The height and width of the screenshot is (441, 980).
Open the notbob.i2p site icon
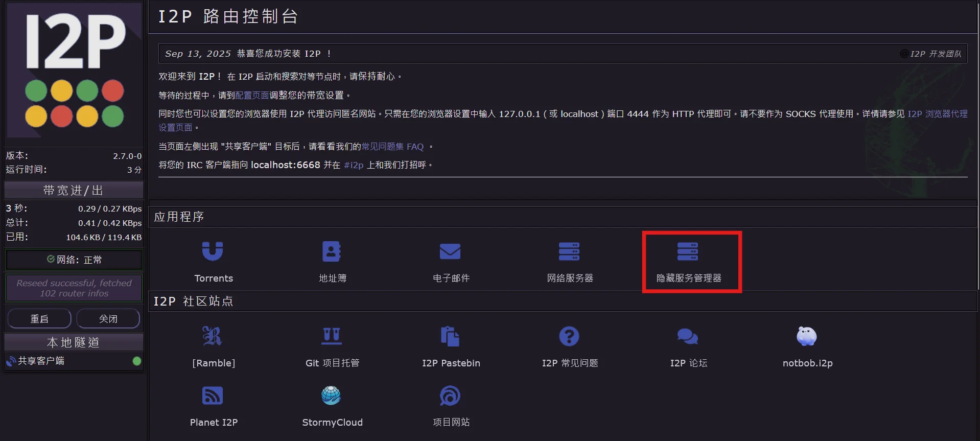point(807,337)
